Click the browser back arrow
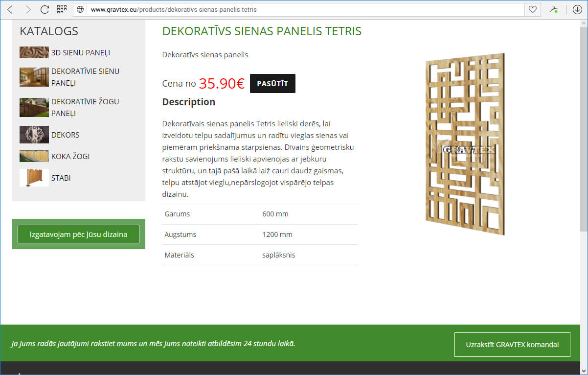Screen dimensions: 588x375 tap(10, 9)
